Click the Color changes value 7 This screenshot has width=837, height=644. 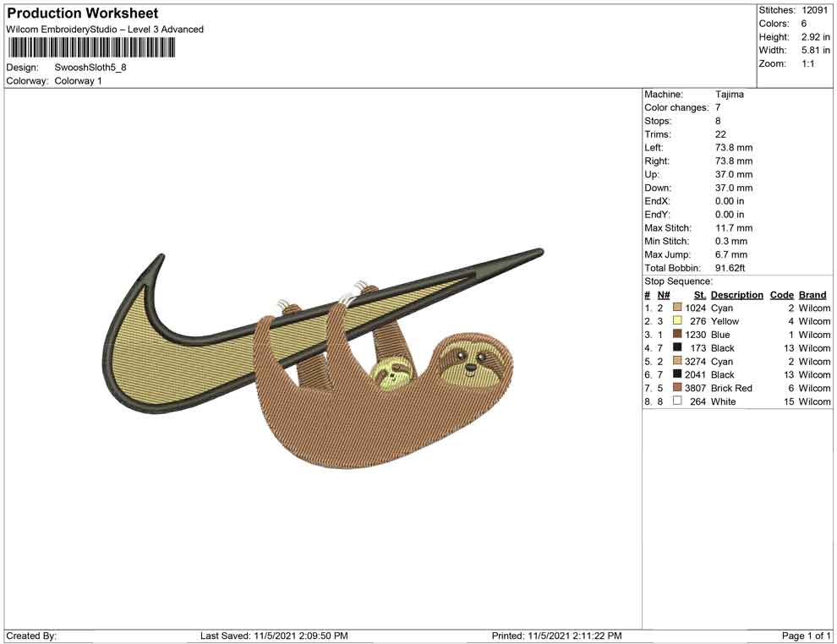coord(718,108)
